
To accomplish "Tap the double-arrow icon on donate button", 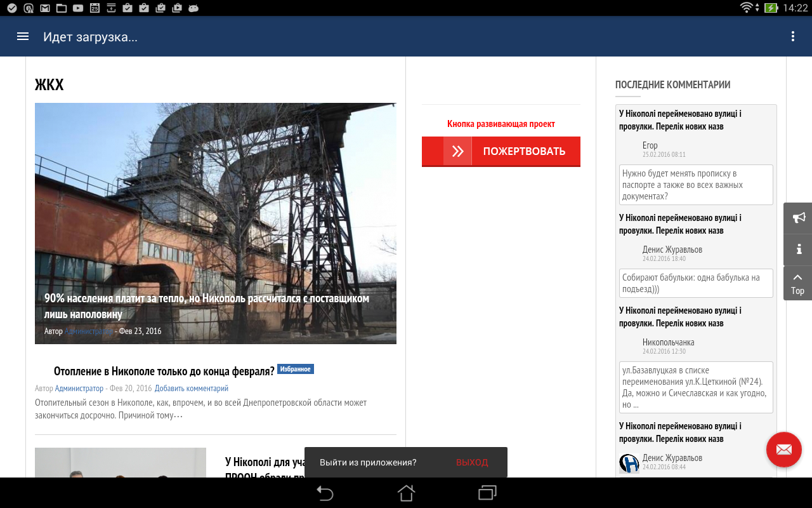I will (457, 151).
